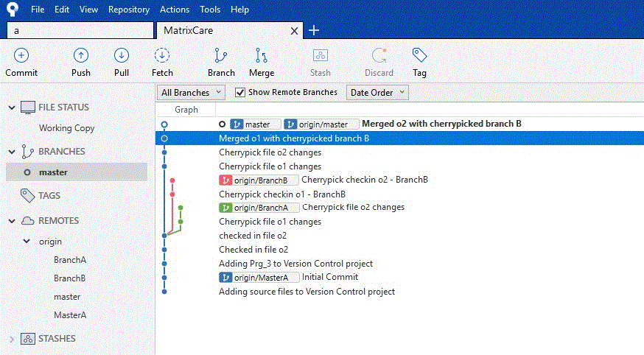The width and height of the screenshot is (644, 355).
Task: Click the master branch label badge
Action: coord(256,124)
